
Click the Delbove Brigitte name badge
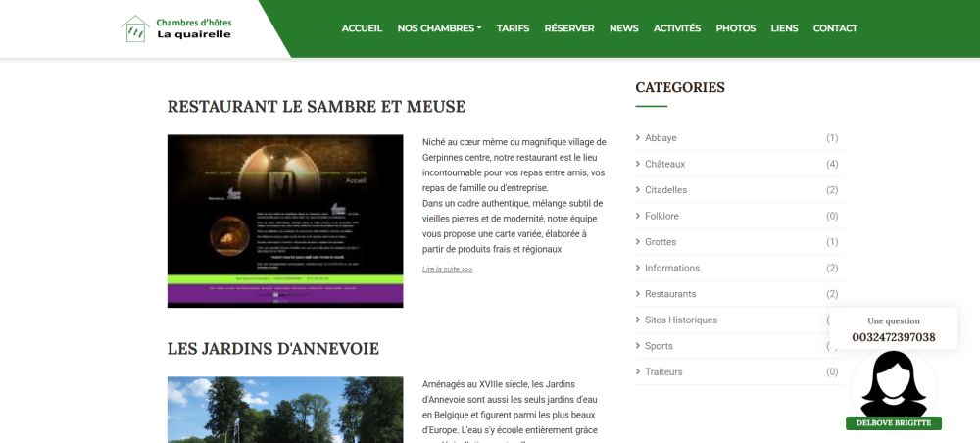893,423
